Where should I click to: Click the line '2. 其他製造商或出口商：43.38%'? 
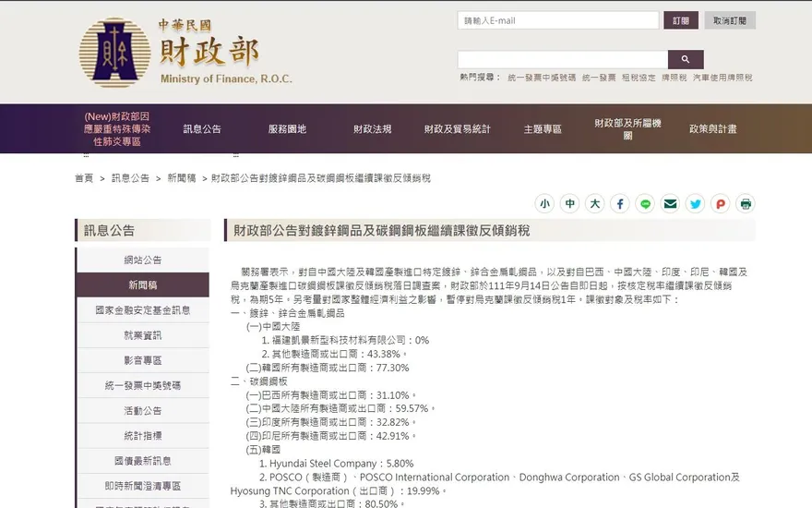pos(335,354)
